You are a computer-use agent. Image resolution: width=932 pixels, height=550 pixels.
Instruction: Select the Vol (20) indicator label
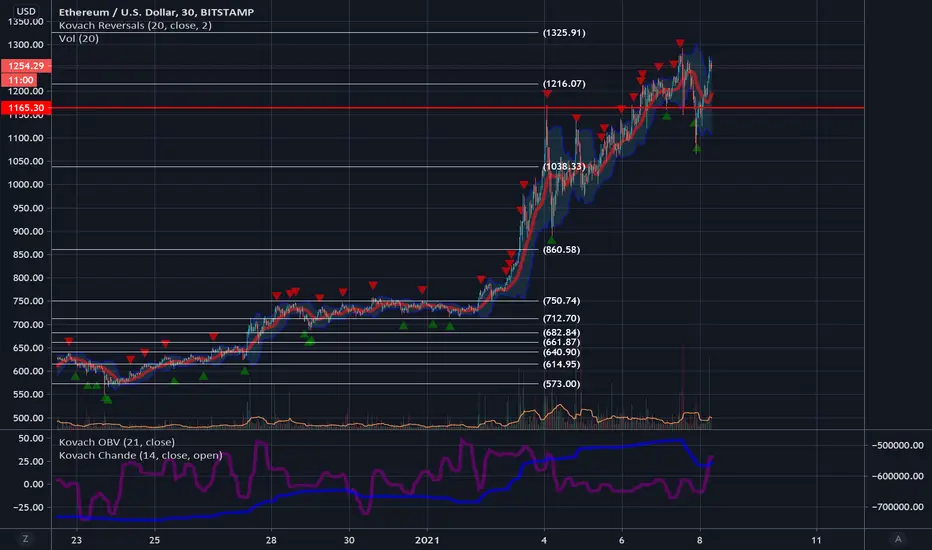point(78,39)
